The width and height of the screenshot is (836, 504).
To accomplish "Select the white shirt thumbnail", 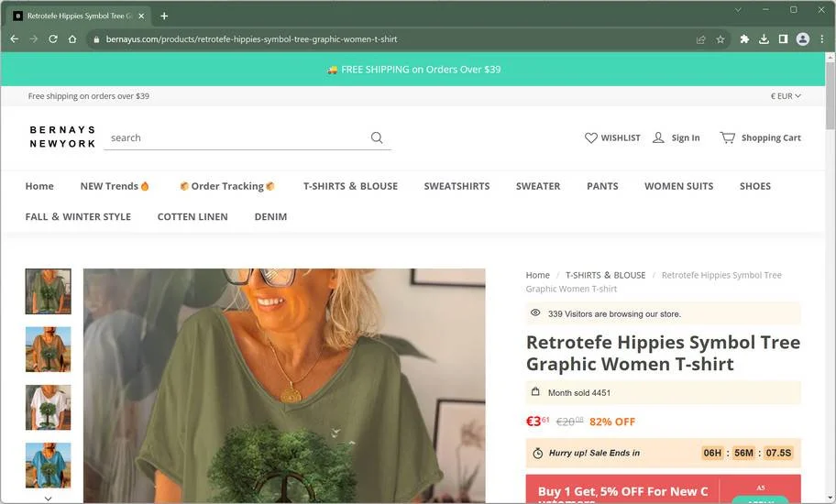I will click(x=48, y=408).
